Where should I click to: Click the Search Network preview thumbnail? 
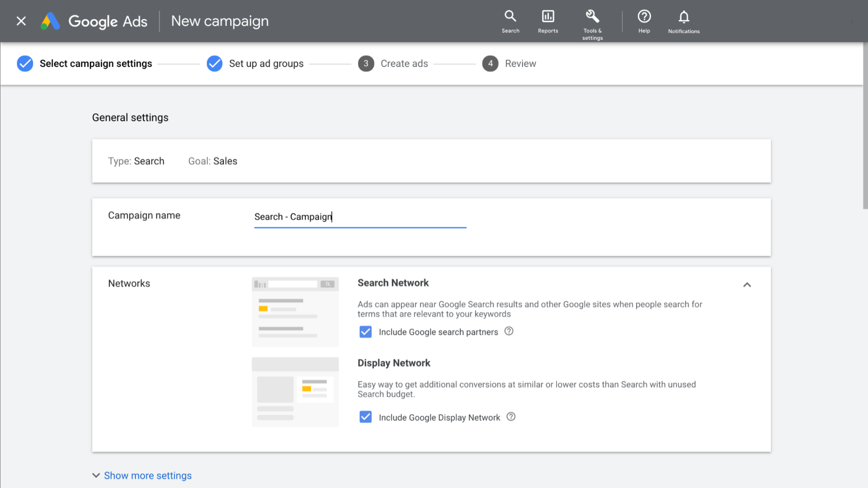(x=295, y=312)
